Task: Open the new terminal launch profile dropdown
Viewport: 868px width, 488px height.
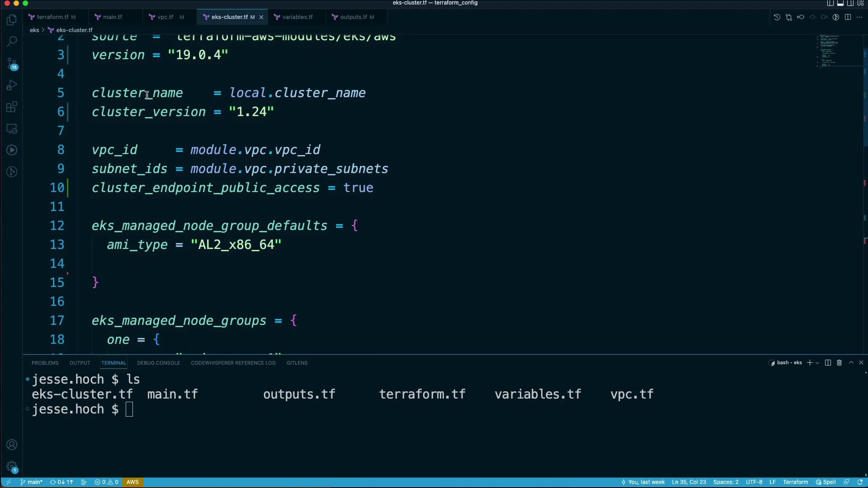Action: [817, 363]
